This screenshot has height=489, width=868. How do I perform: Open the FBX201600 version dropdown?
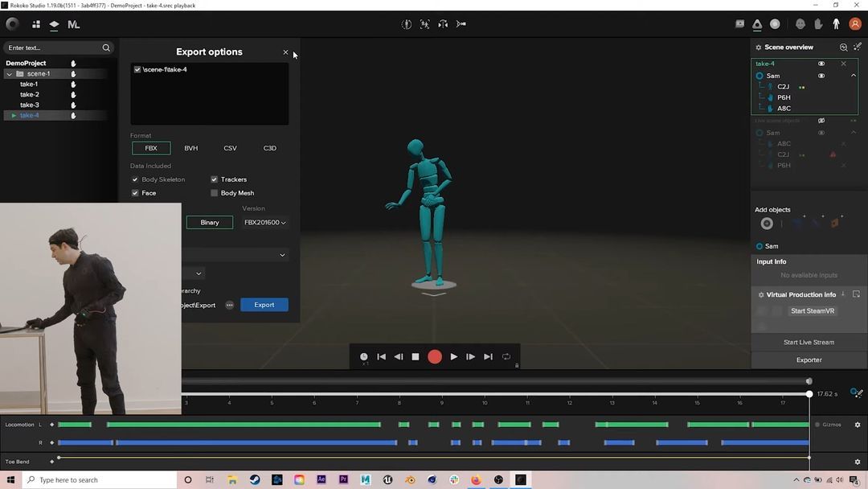[x=265, y=222]
